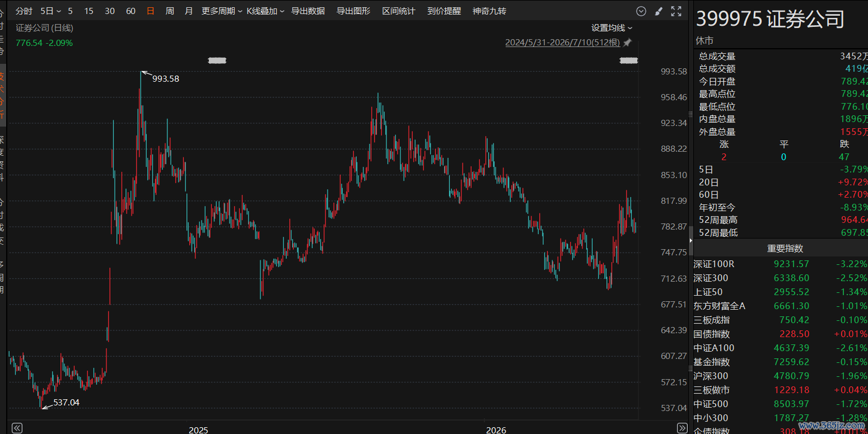Image resolution: width=868 pixels, height=434 pixels.
Task: Select 中证A100 index row
Action: pyautogui.click(x=781, y=348)
